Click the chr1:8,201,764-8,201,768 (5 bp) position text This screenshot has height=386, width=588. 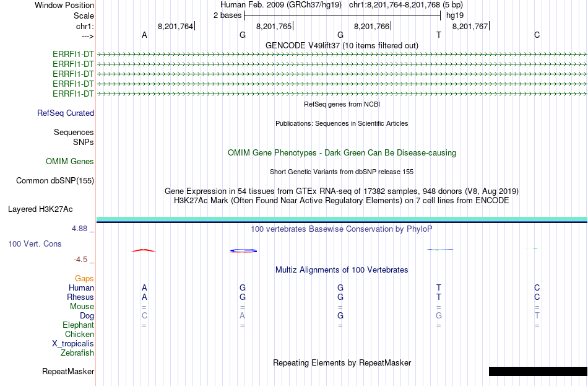[406, 5]
